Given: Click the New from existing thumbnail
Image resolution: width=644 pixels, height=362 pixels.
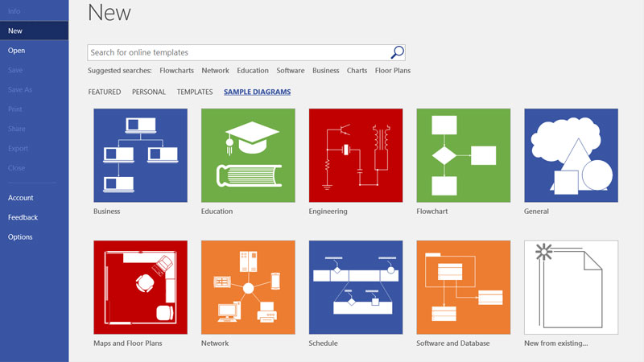Looking at the screenshot, I should pyautogui.click(x=571, y=287).
